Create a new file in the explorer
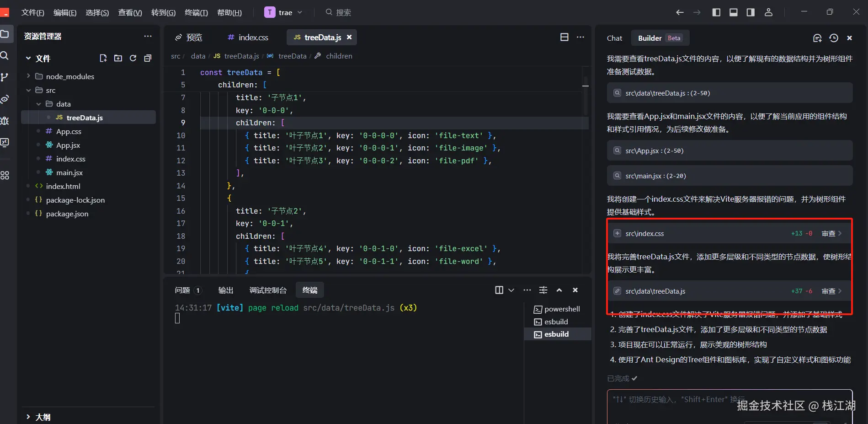868x424 pixels. (103, 58)
